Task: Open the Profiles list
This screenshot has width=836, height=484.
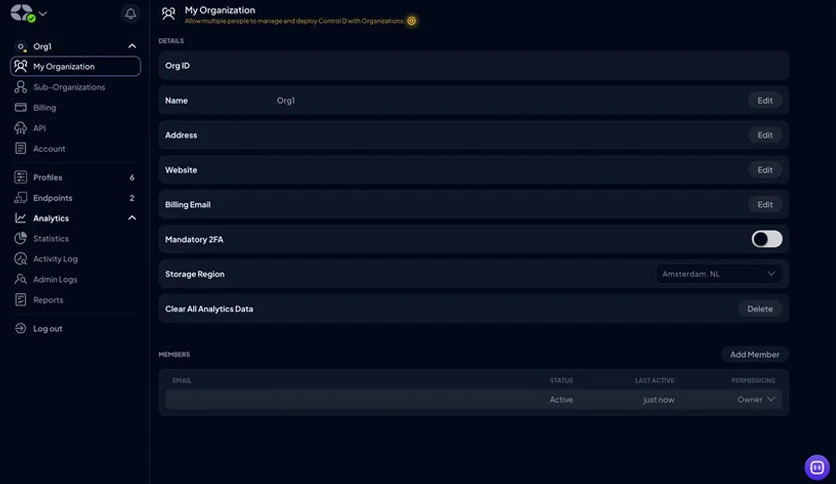Action: click(47, 178)
